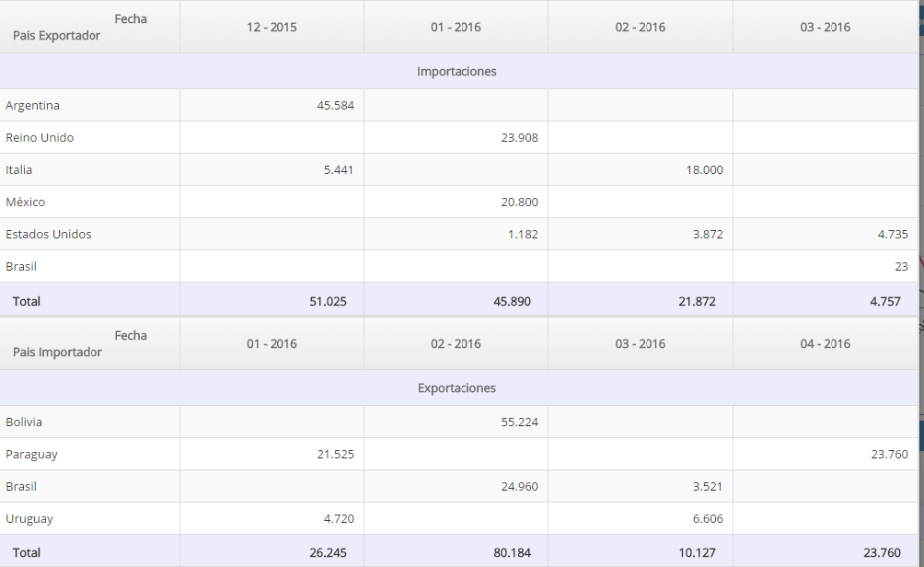Click the 12 - 2015 column header
924x567 pixels.
tap(271, 27)
